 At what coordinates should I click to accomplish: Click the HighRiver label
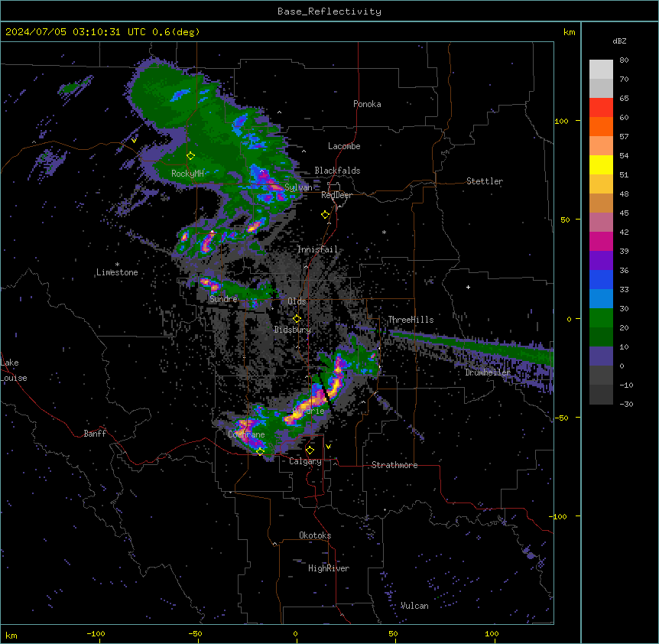(329, 568)
